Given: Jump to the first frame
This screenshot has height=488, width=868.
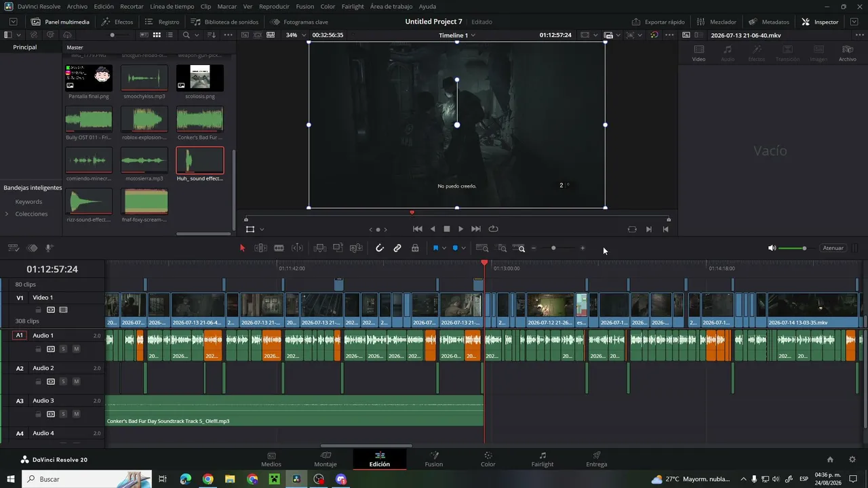Looking at the screenshot, I should coord(418,229).
